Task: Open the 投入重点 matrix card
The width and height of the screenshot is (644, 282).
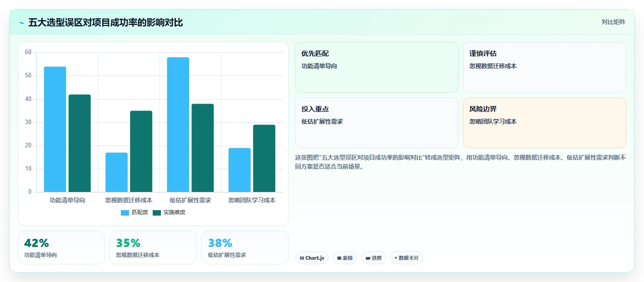Action: [377, 123]
